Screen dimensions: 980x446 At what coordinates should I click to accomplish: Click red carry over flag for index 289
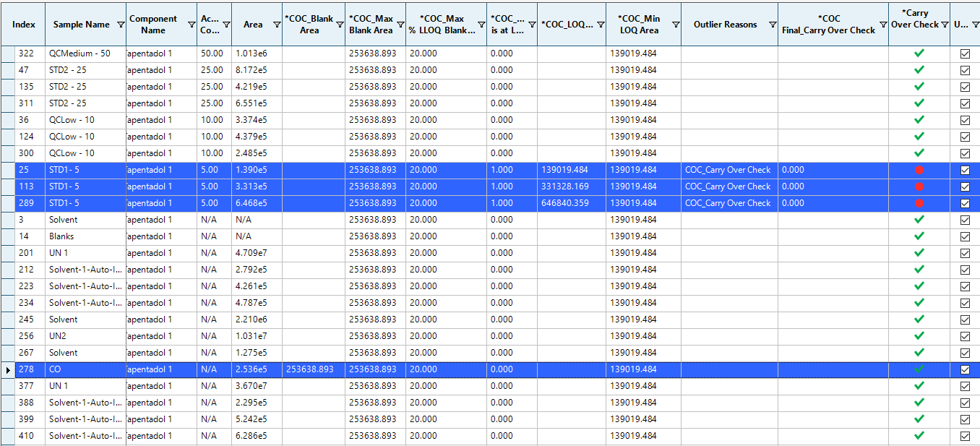(x=919, y=203)
